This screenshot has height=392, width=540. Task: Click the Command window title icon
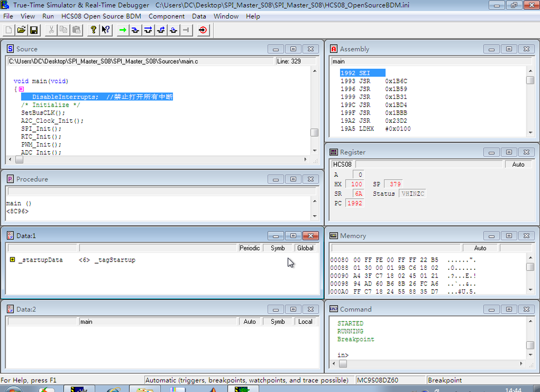tap(334, 309)
